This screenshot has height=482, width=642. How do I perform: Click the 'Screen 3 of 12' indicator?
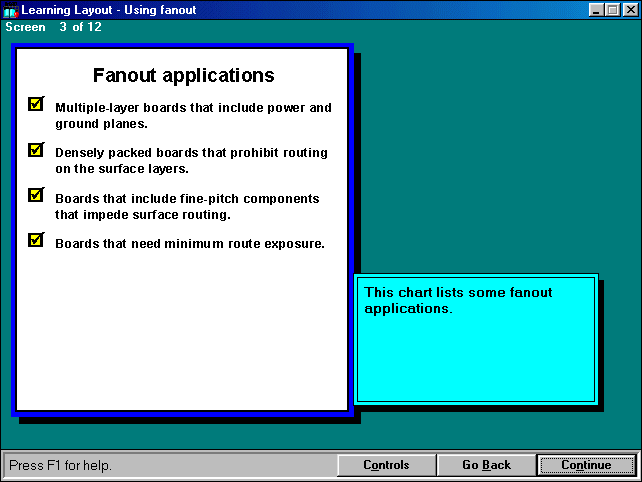[x=53, y=27]
